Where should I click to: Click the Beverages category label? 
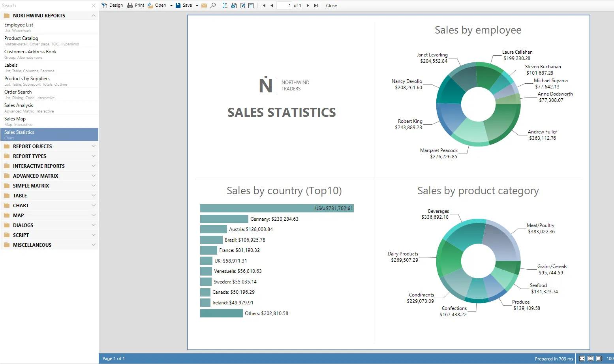[x=435, y=214]
